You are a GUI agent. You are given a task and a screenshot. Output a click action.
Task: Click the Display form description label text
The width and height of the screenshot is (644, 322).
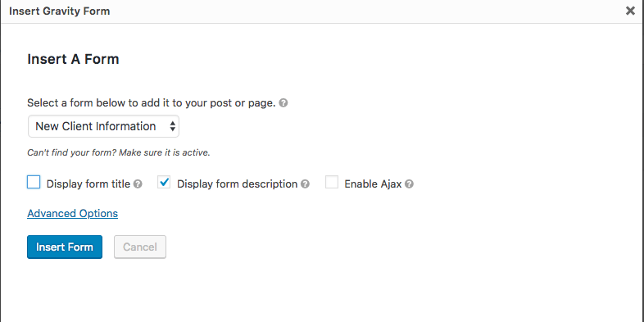tap(237, 184)
